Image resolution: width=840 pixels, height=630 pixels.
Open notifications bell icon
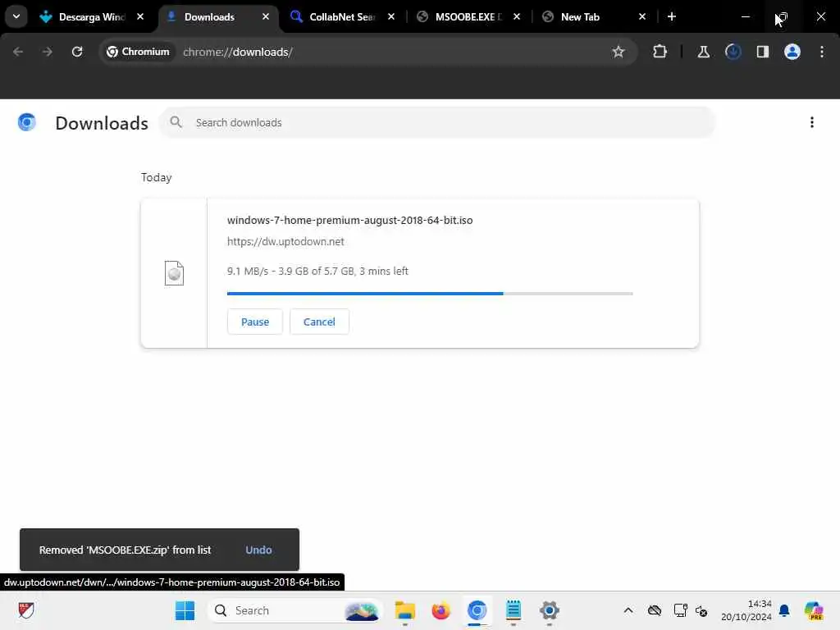point(784,610)
